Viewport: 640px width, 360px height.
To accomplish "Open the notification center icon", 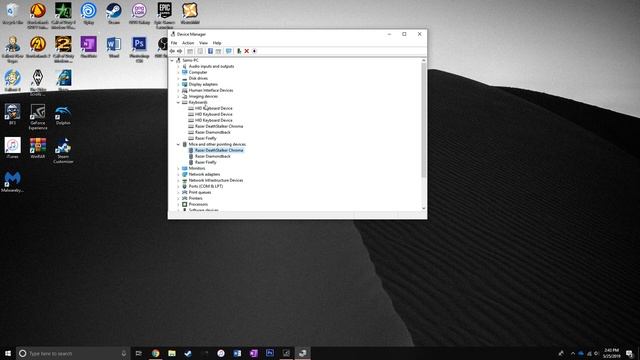I will point(630,353).
